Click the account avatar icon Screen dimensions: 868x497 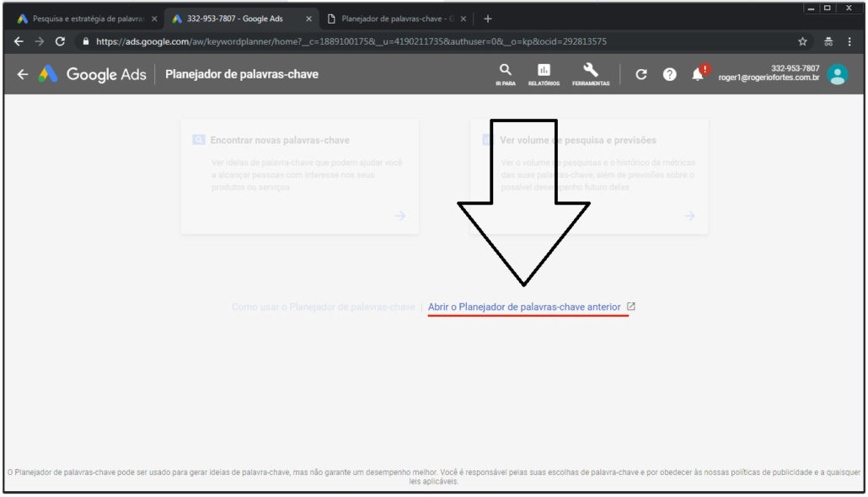[x=837, y=74]
